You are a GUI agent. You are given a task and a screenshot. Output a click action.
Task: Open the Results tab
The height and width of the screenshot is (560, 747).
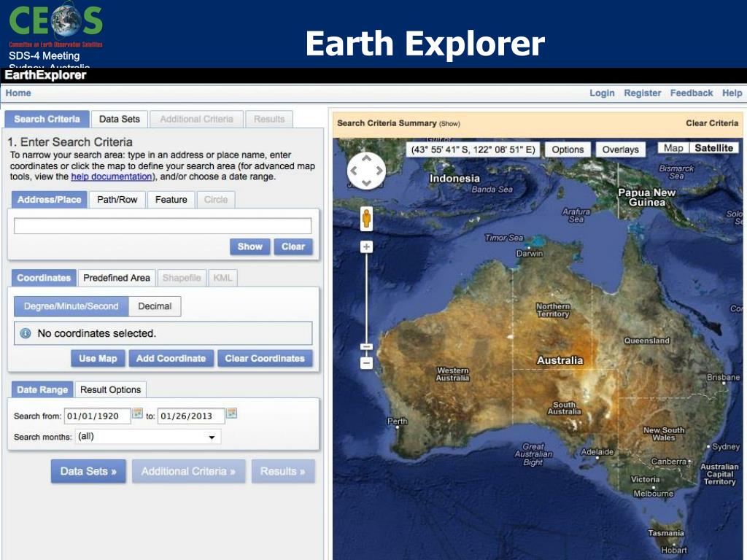[x=269, y=119]
